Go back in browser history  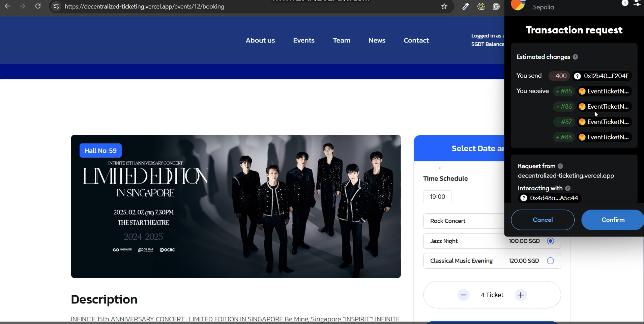7,6
